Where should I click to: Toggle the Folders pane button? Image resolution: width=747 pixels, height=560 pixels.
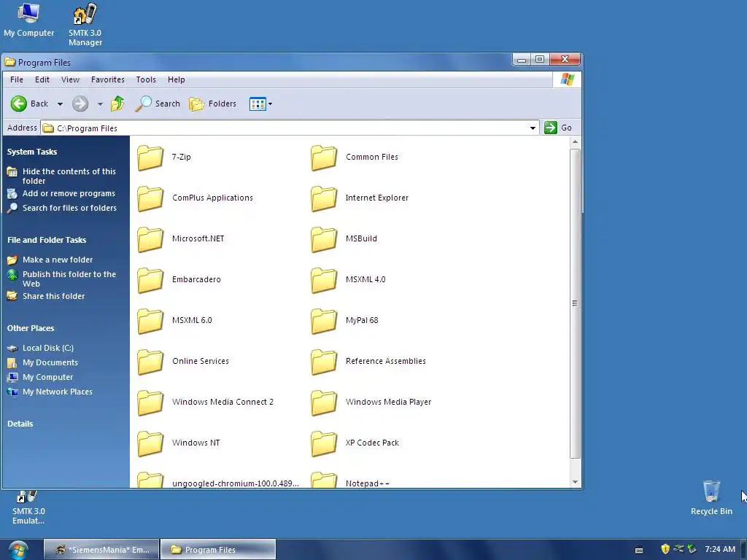click(x=212, y=104)
